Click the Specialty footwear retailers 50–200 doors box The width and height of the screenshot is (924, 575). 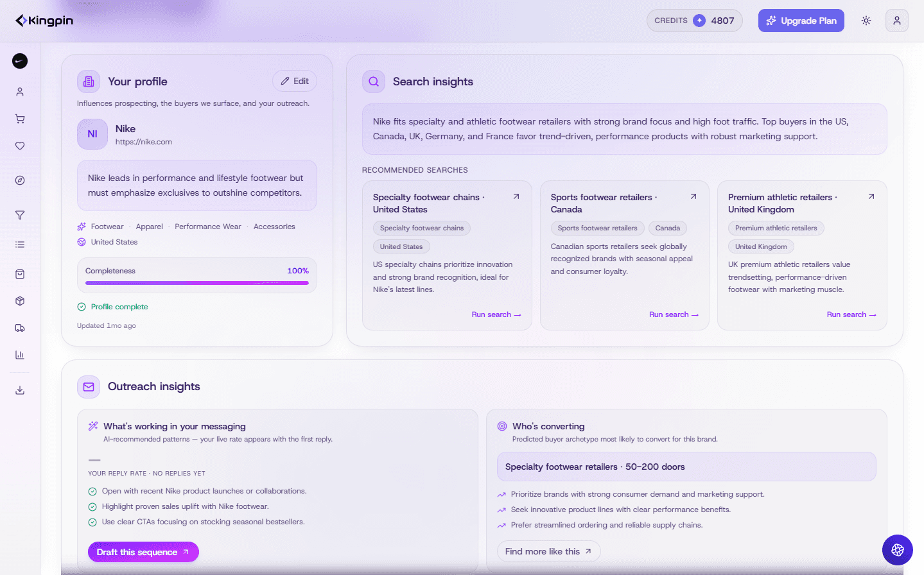tap(686, 467)
